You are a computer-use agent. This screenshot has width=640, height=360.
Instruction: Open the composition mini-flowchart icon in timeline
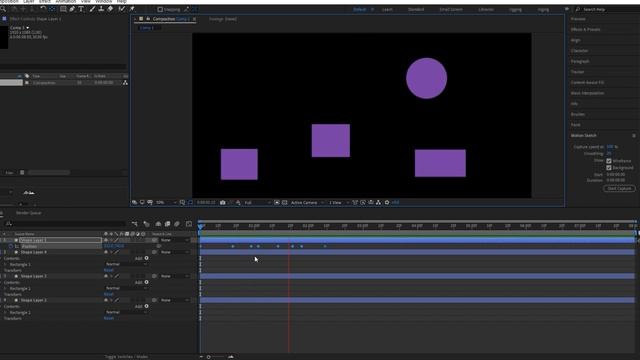pos(134,224)
